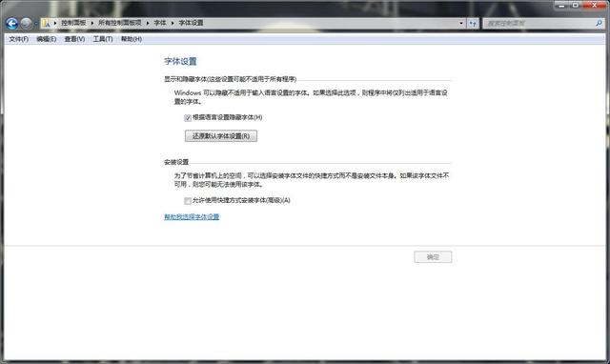
Task: Close the font settings window
Action: tap(595, 5)
